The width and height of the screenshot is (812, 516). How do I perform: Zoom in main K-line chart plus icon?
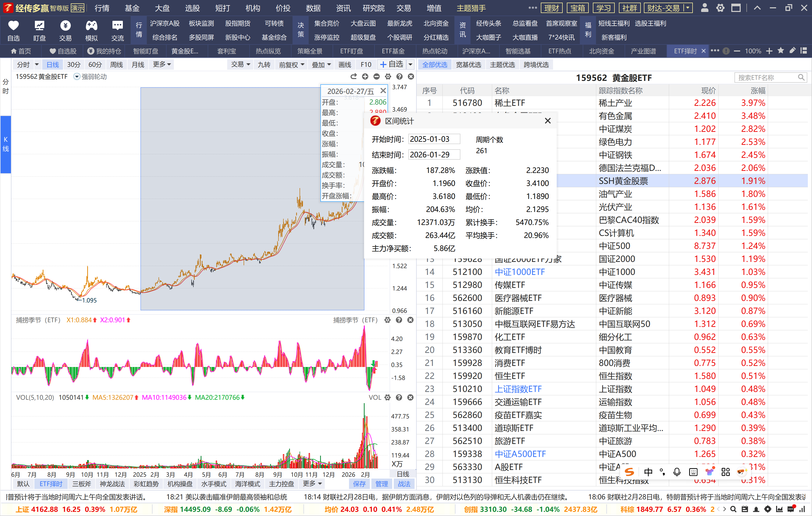pos(365,77)
